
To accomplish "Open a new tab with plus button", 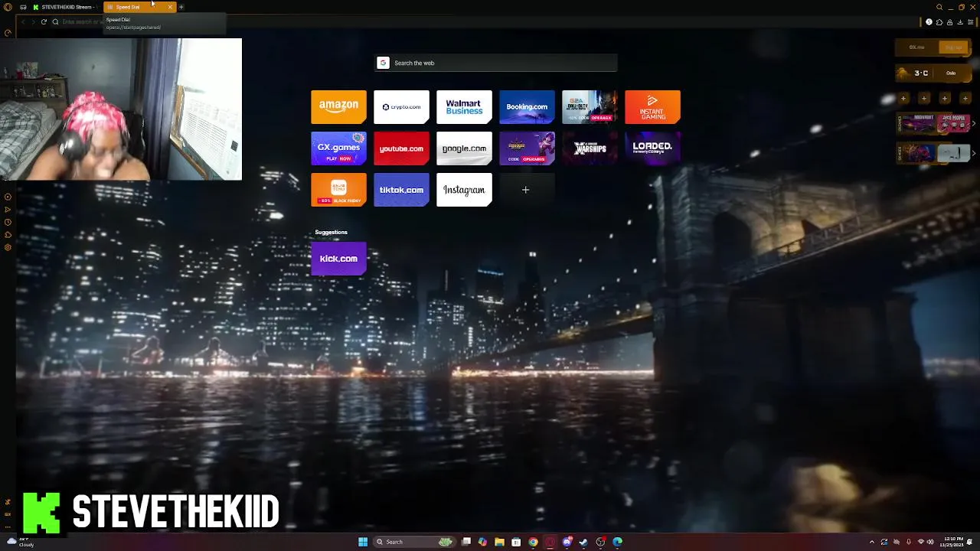I will [x=181, y=7].
